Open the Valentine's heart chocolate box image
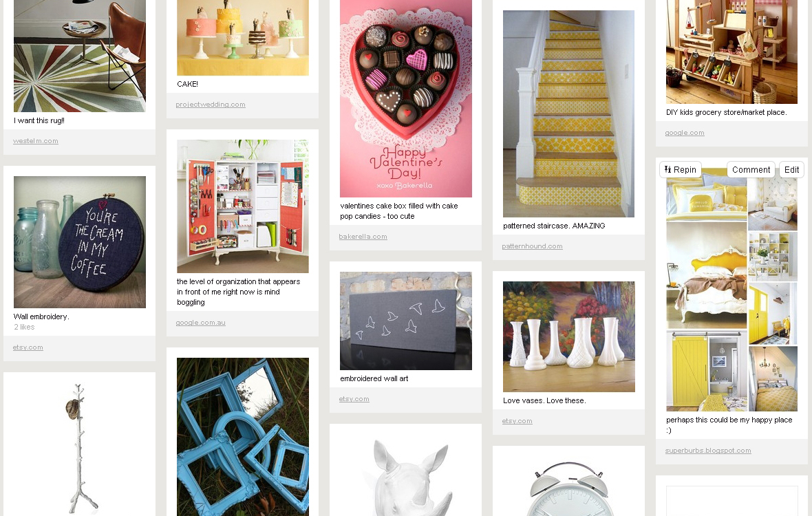The width and height of the screenshot is (812, 516). point(405,98)
